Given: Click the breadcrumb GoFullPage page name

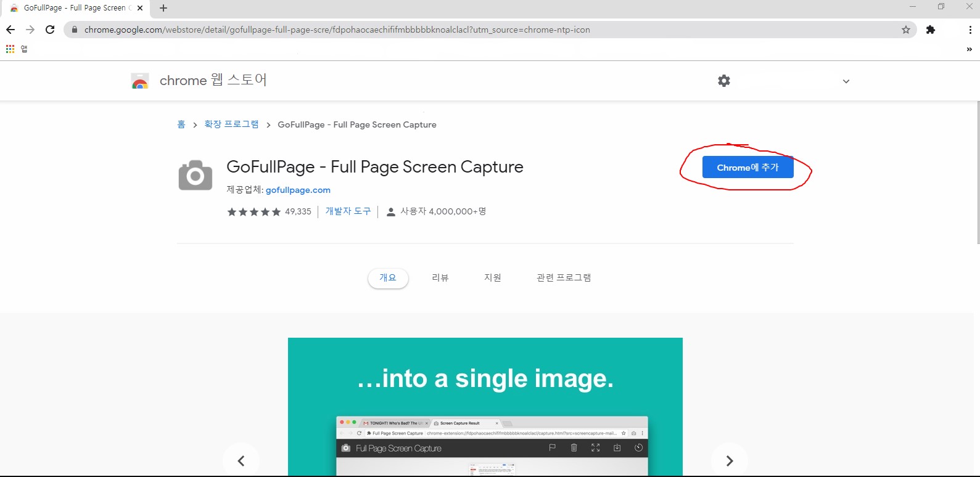Looking at the screenshot, I should 357,124.
